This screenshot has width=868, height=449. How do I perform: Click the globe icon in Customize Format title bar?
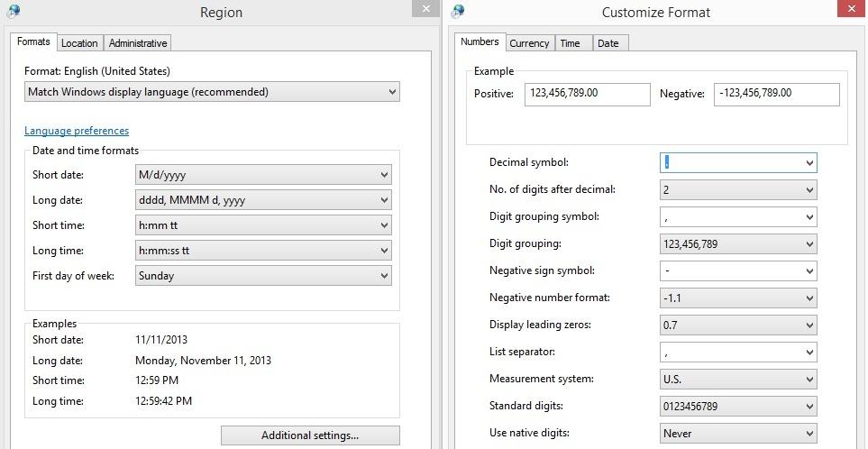[457, 11]
